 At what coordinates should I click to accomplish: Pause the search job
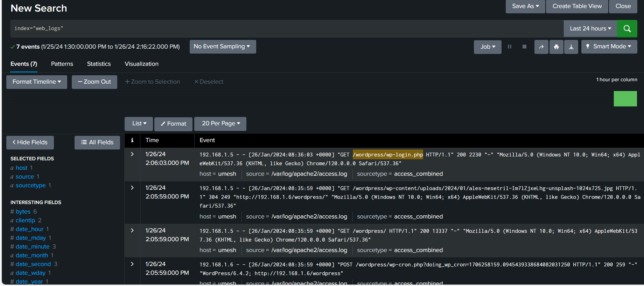tap(510, 47)
